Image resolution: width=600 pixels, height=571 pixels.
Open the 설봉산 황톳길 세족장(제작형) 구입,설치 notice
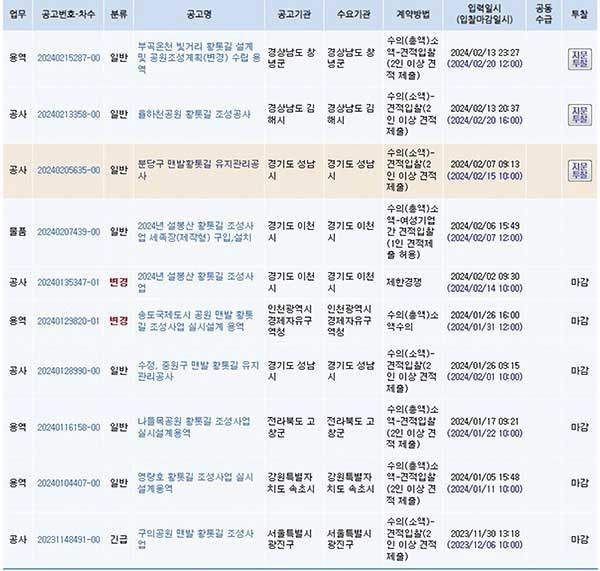(x=196, y=232)
